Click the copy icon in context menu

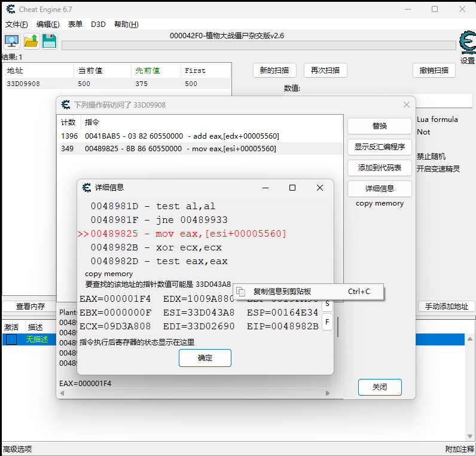pyautogui.click(x=241, y=292)
